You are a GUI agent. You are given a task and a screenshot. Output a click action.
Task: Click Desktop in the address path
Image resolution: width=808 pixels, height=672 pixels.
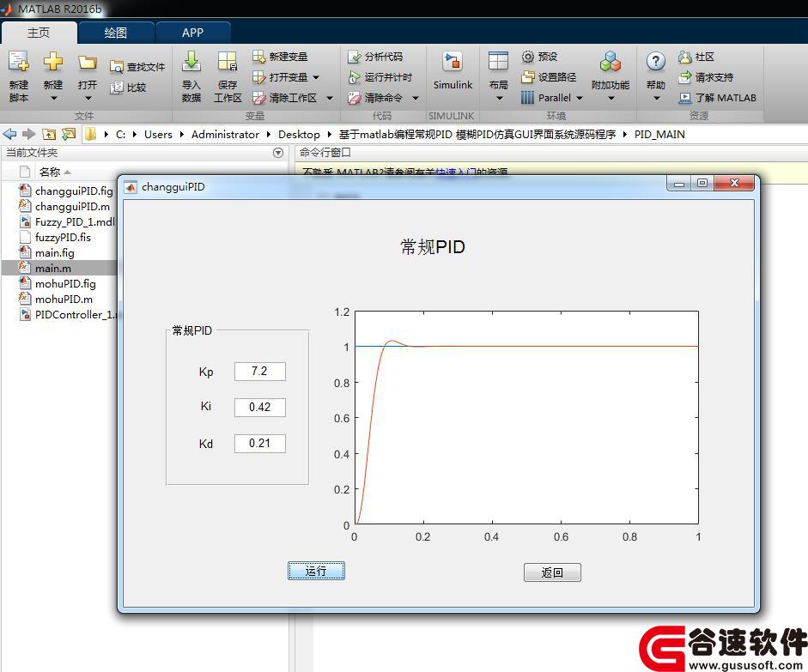[x=299, y=135]
